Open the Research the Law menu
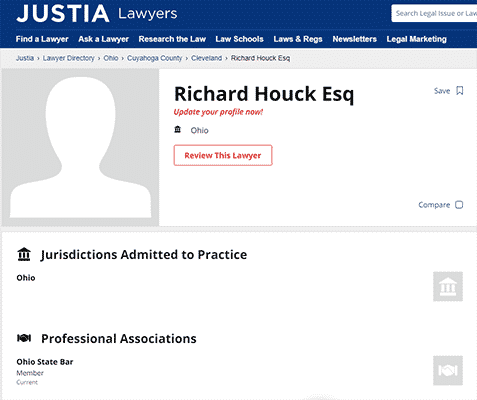 coord(172,39)
